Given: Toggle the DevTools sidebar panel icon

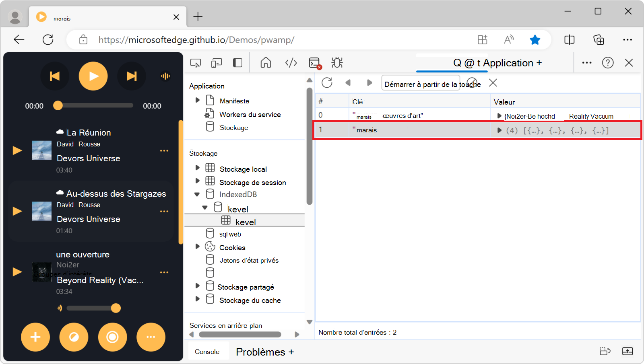Looking at the screenshot, I should [x=237, y=63].
